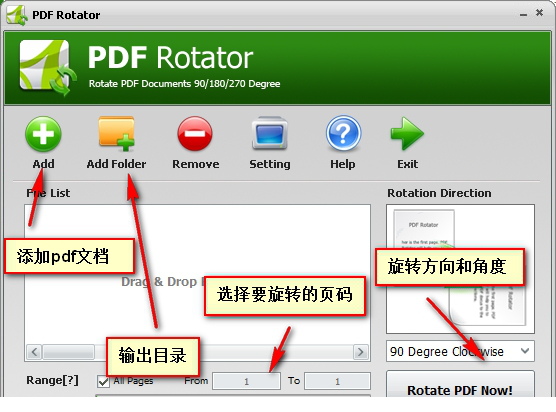Click the green Exit arrow icon
The image size is (556, 412).
(x=407, y=134)
